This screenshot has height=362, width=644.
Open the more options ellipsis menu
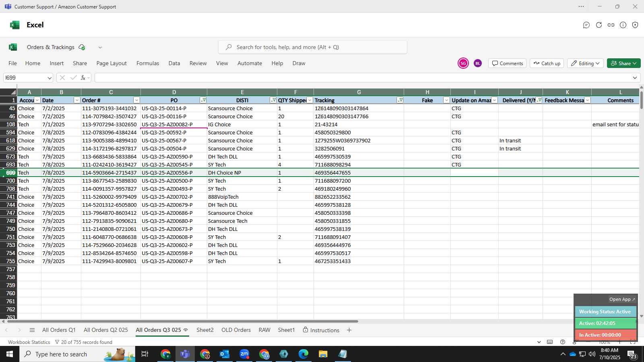[581, 6]
